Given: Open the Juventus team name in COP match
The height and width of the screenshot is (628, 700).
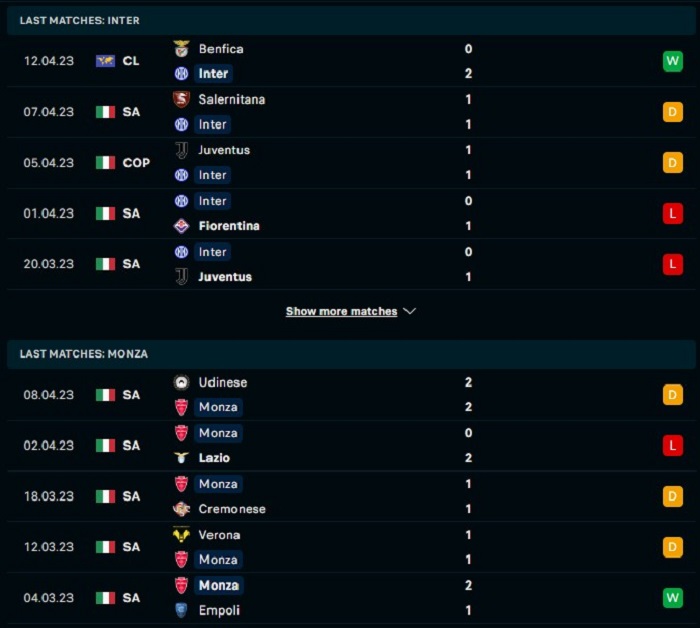Looking at the screenshot, I should point(224,150).
